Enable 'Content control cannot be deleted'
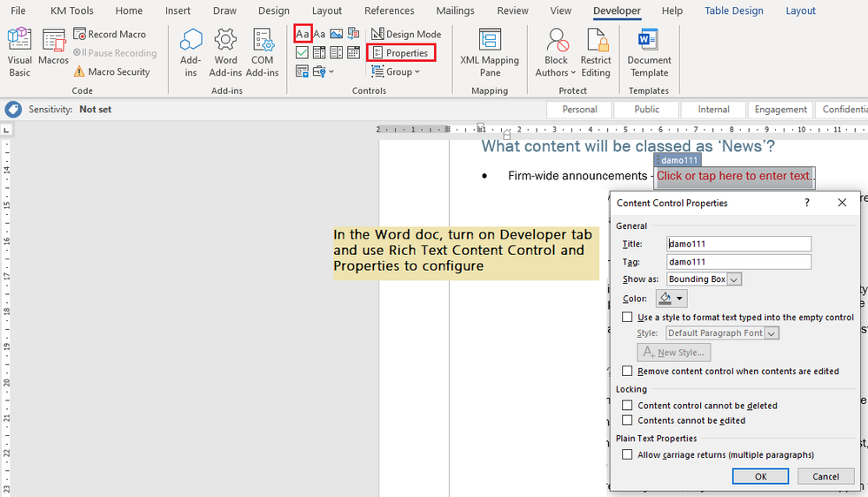Viewport: 868px width, 497px height. (628, 406)
